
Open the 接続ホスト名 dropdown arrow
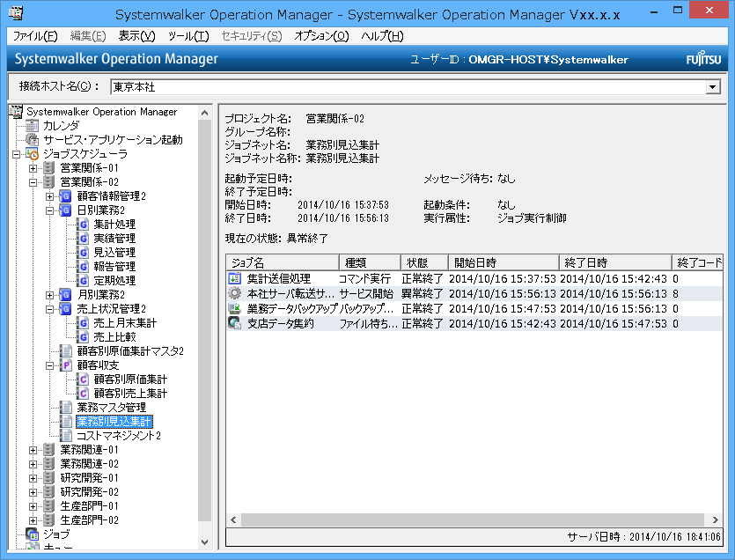[713, 87]
